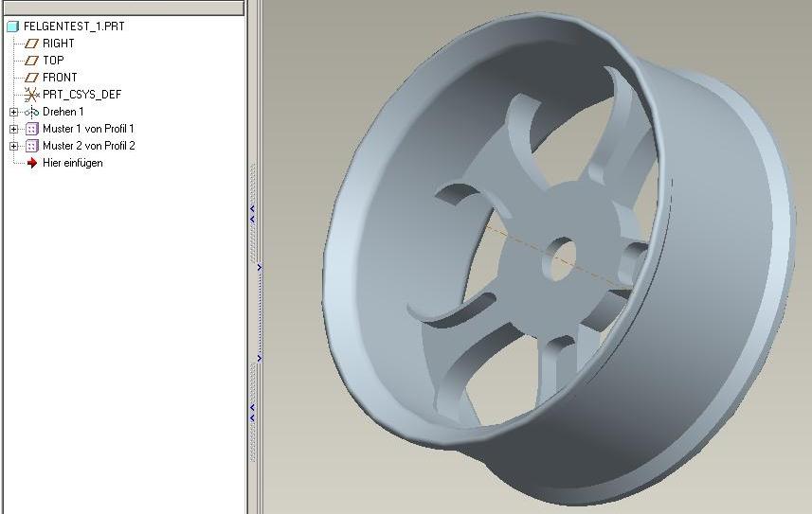The width and height of the screenshot is (812, 514).
Task: Expand the Drehen 1 feature node
Action: pyautogui.click(x=14, y=112)
